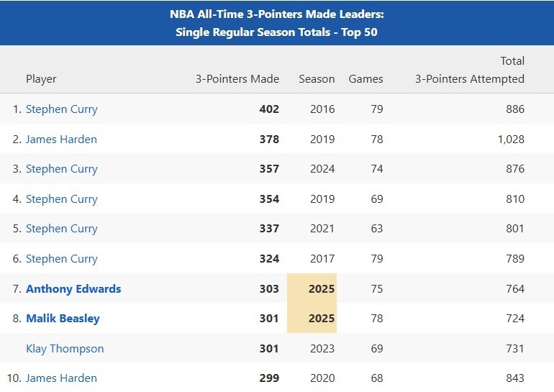Click Total 3-Pointers Attempted column header
Image resolution: width=554 pixels, height=392 pixels.
pyautogui.click(x=470, y=70)
